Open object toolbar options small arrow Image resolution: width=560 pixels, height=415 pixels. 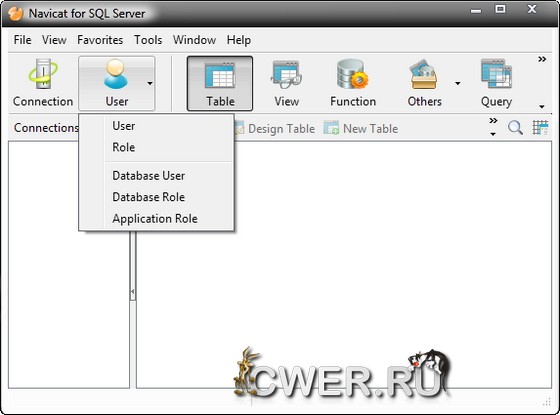pyautogui.click(x=493, y=134)
